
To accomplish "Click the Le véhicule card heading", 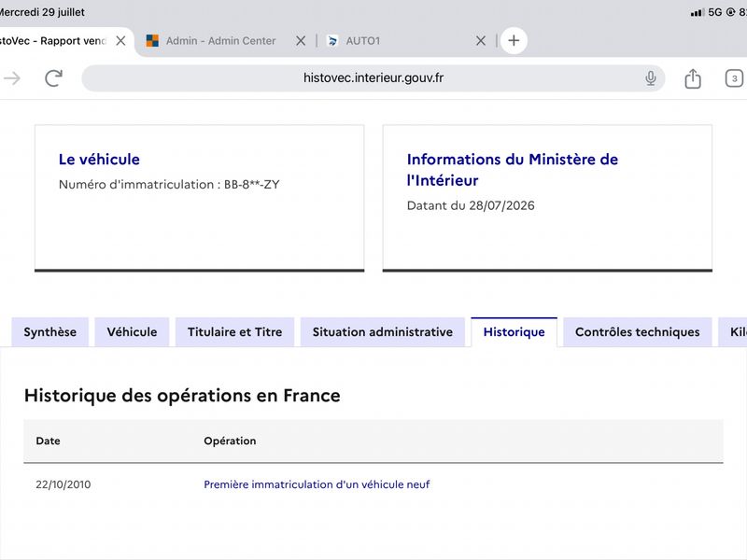I will pyautogui.click(x=99, y=159).
